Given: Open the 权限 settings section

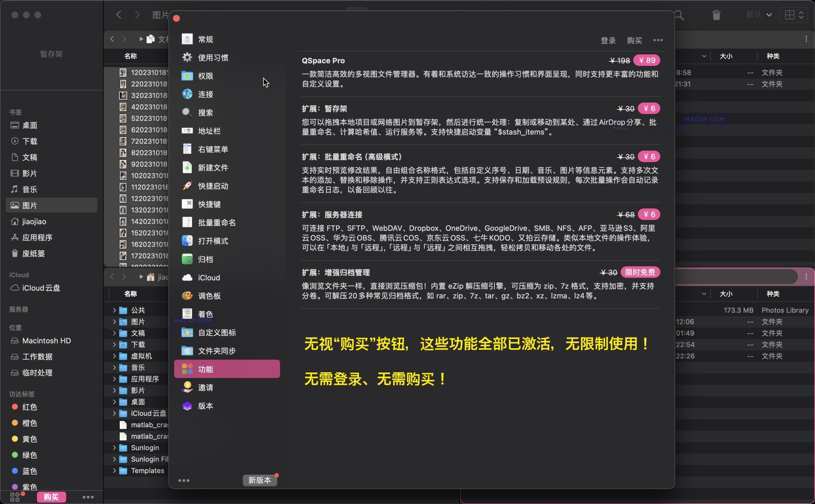Looking at the screenshot, I should [206, 76].
